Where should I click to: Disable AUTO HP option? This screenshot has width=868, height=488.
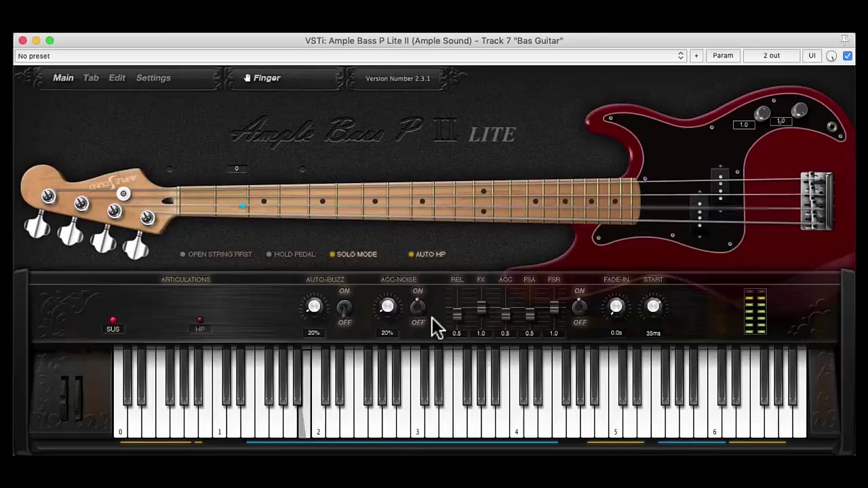point(427,254)
